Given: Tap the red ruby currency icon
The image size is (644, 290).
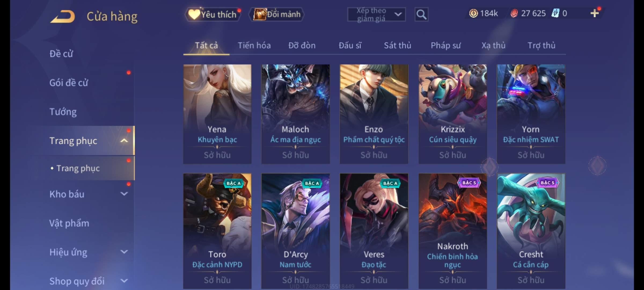Looking at the screenshot, I should click(514, 13).
